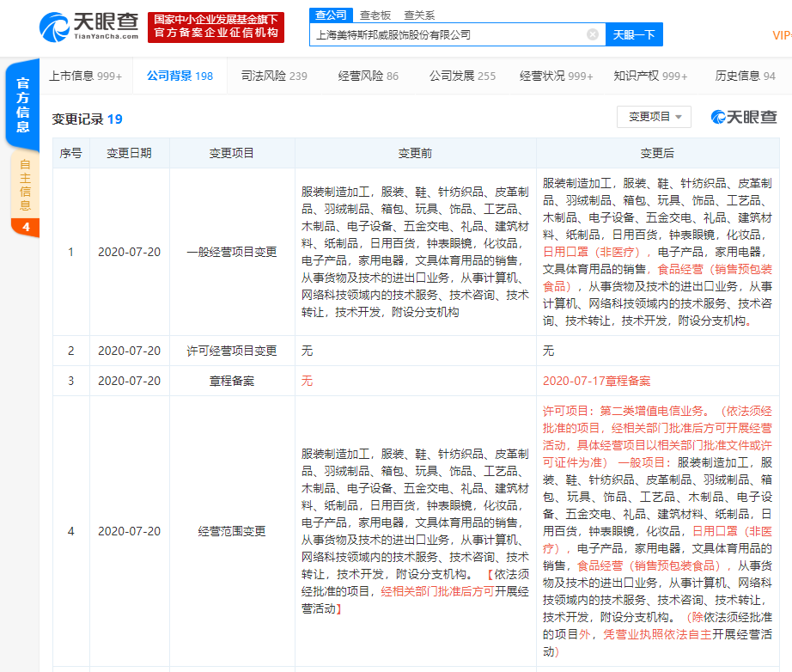This screenshot has height=672, width=792.
Task: Click the 章程备案 item cell
Action: pos(232,381)
